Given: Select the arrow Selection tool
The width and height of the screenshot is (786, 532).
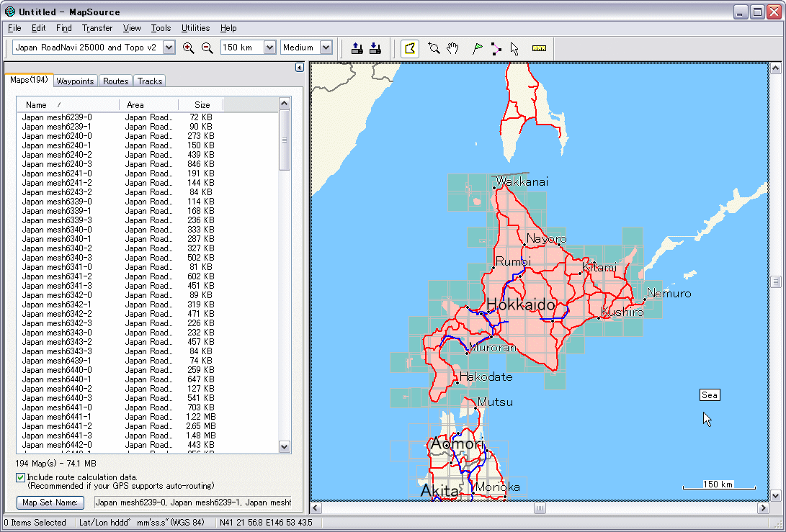Looking at the screenshot, I should [x=514, y=48].
